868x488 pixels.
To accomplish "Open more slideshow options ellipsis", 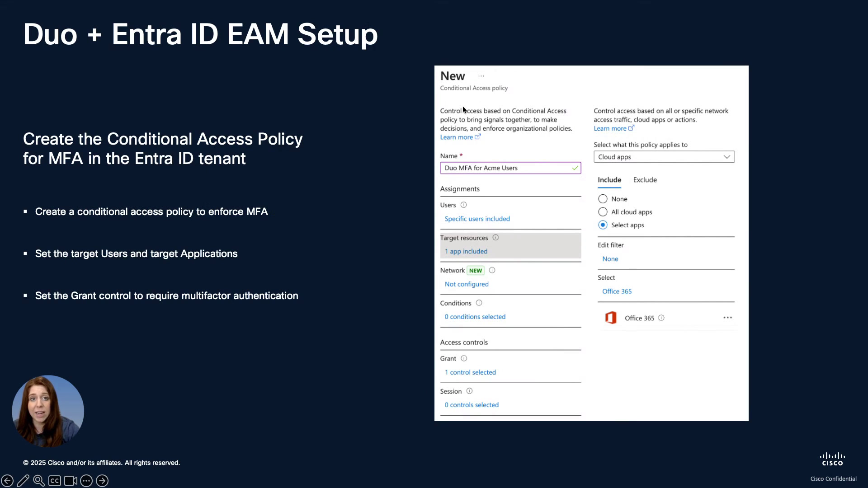I will pos(86,481).
